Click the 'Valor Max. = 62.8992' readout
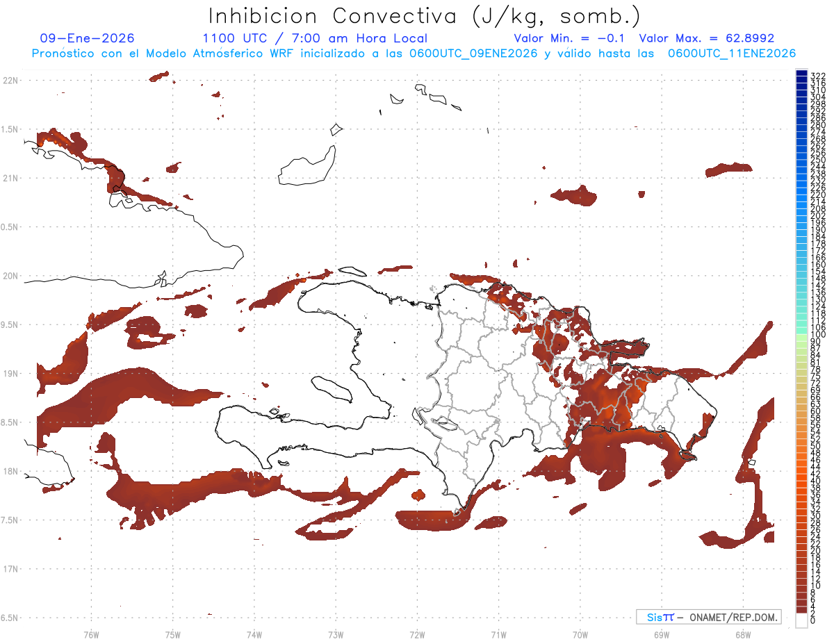834x644 pixels. (707, 38)
